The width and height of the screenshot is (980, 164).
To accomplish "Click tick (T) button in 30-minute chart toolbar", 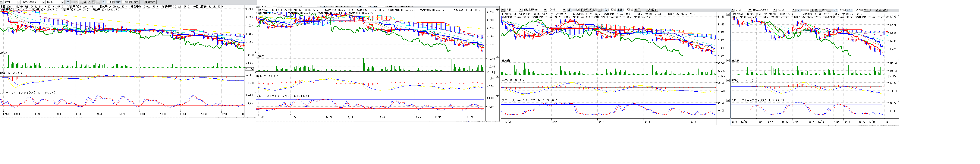I will (x=600, y=10).
